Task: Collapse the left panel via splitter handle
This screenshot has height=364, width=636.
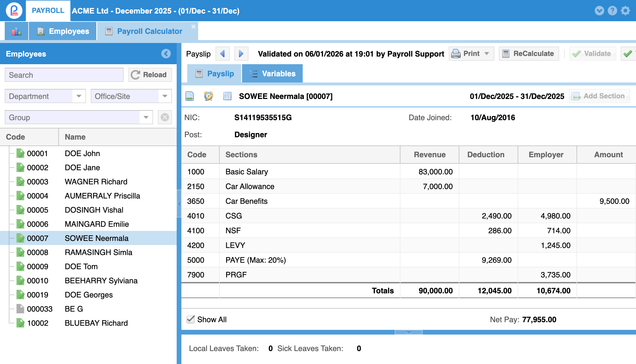Action: coord(179,204)
